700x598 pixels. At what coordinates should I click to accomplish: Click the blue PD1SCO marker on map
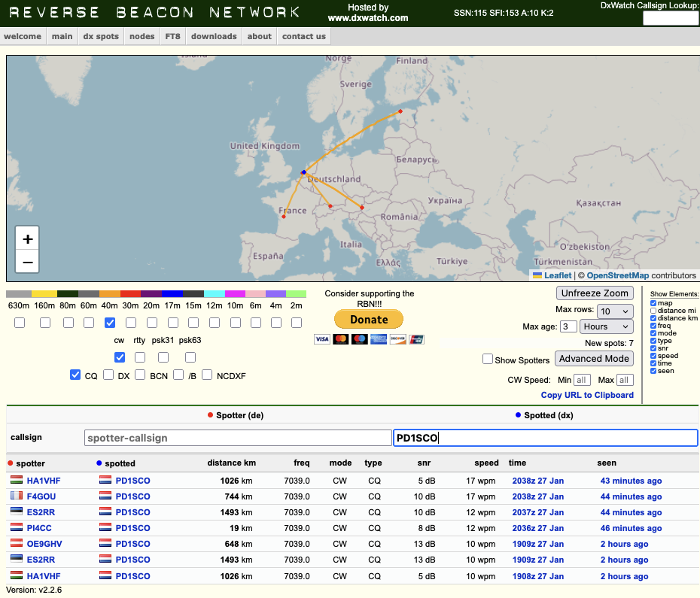[303, 172]
